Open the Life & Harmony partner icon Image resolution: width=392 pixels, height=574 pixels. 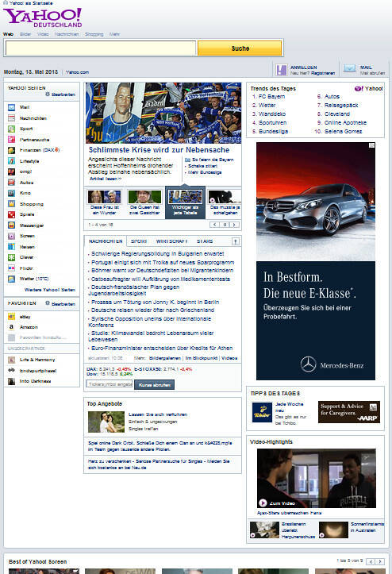click(11, 360)
